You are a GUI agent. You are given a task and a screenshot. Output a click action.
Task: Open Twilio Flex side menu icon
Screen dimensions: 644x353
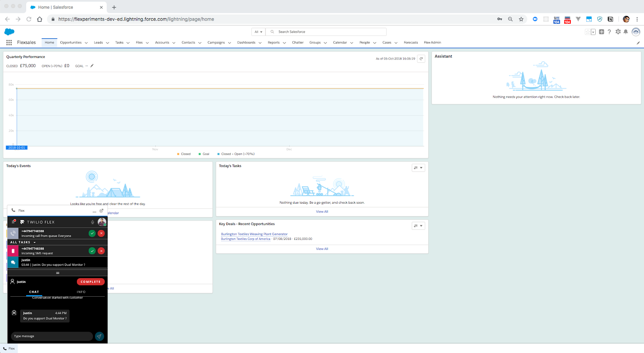(x=13, y=222)
